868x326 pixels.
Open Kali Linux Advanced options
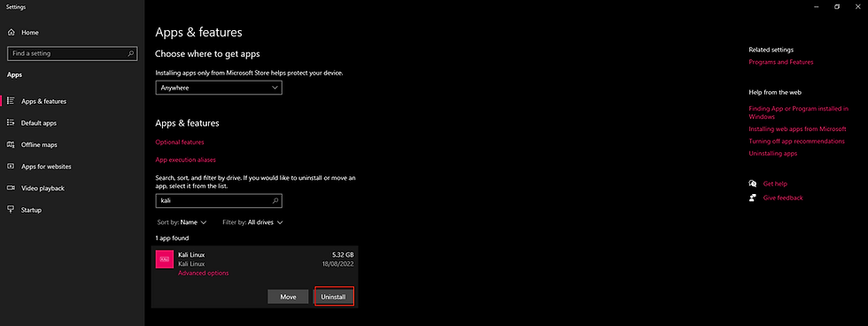(x=203, y=273)
